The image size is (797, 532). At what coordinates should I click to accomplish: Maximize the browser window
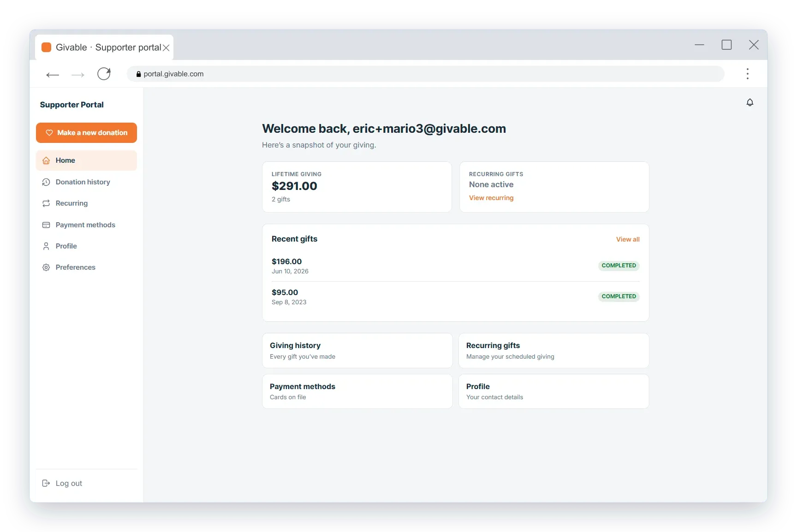tap(726, 45)
